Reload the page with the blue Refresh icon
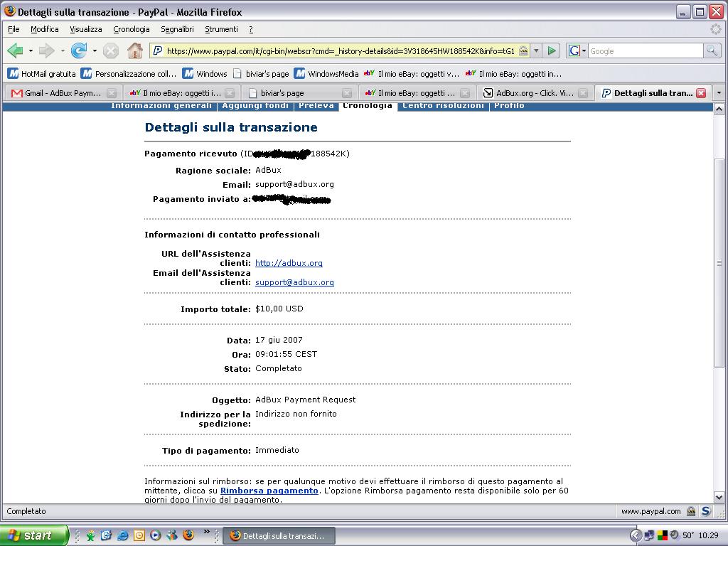Screen dimensions: 728x578 click(x=79, y=50)
